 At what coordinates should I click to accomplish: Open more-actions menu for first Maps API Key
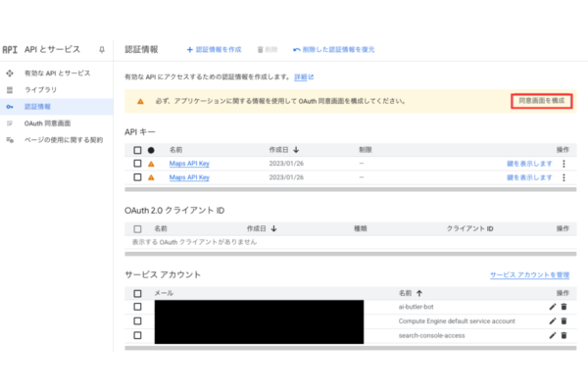point(563,164)
